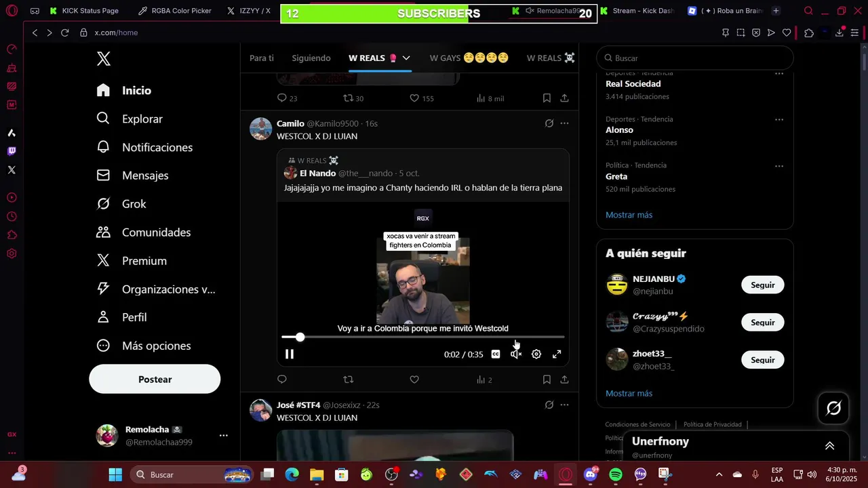
Task: Switch to RGBA Color Picker browser tab
Action: pos(174,11)
